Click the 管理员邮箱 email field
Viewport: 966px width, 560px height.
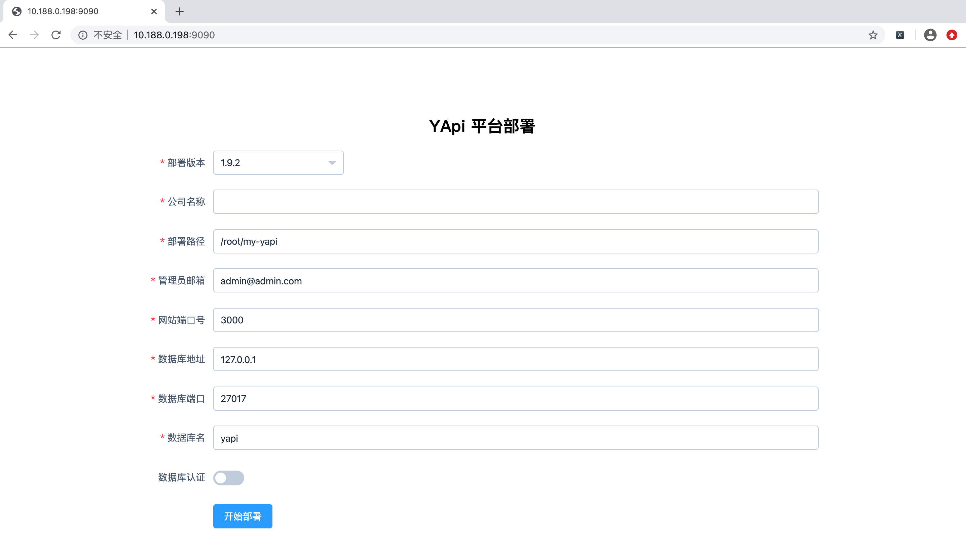(x=516, y=280)
